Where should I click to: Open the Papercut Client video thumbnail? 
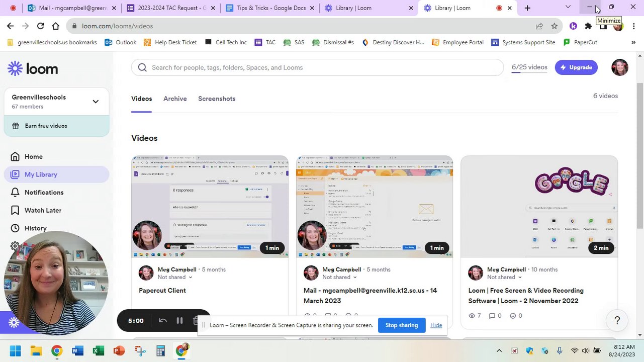click(210, 207)
